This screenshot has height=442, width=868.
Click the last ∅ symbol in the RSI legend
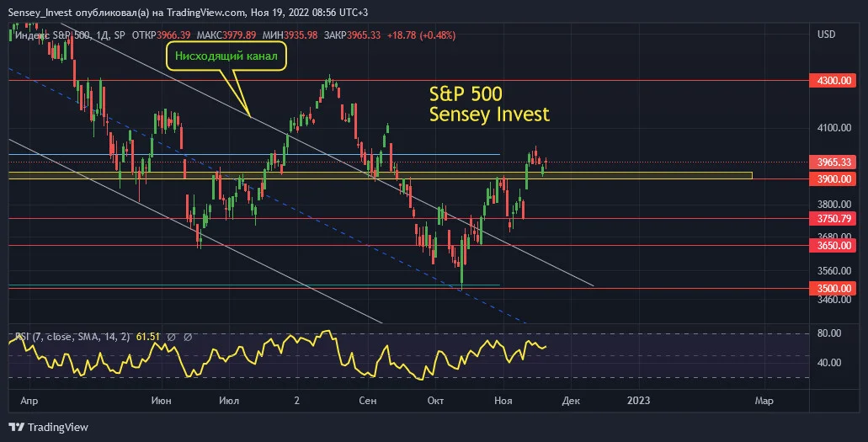[x=189, y=337]
